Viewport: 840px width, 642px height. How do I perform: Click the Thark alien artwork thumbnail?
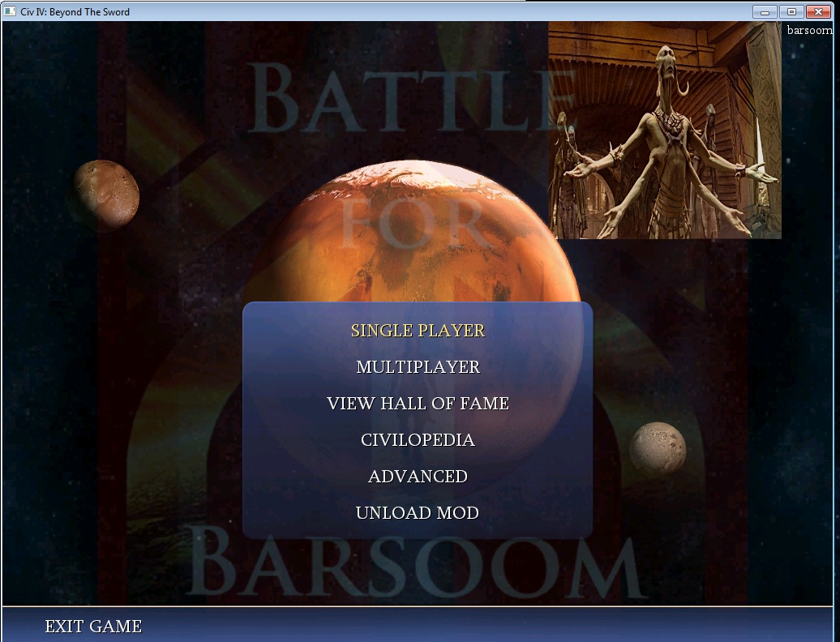664,131
